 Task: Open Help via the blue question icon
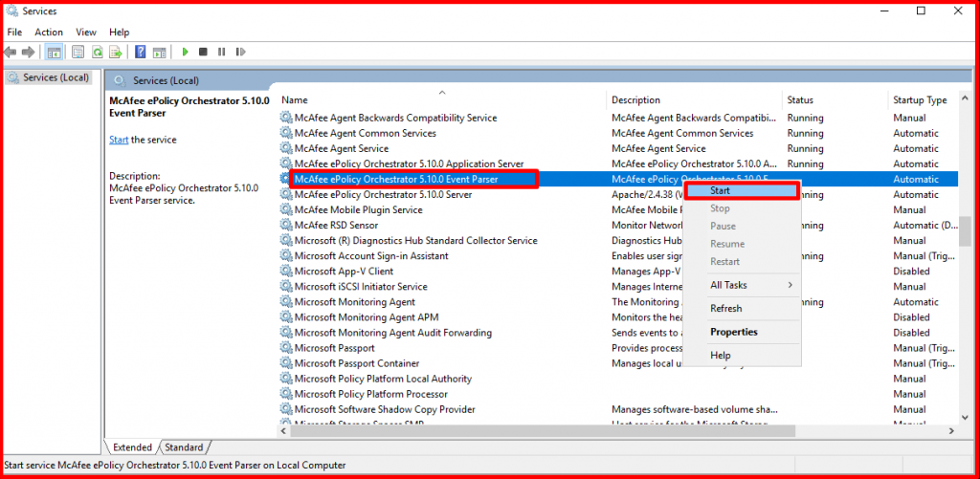pos(141,52)
